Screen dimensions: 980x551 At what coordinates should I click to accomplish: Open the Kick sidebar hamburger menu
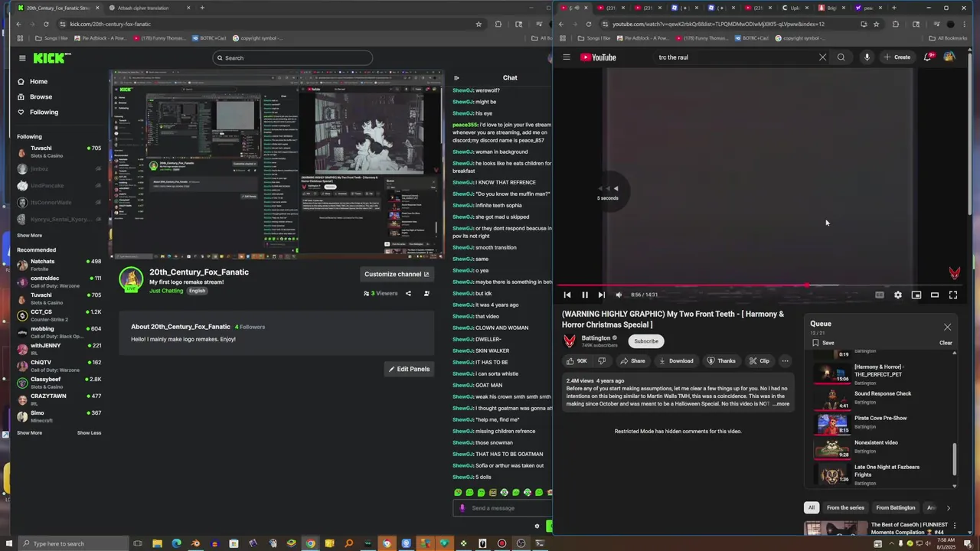[22, 57]
